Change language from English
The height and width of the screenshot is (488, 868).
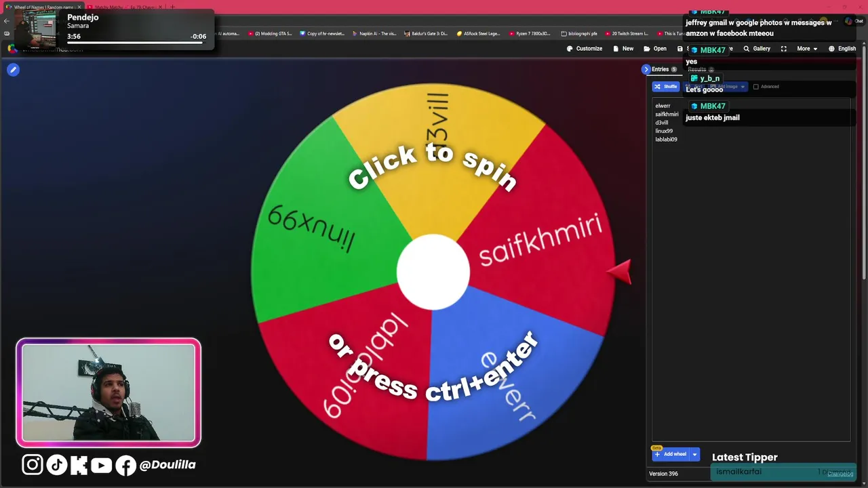point(842,49)
